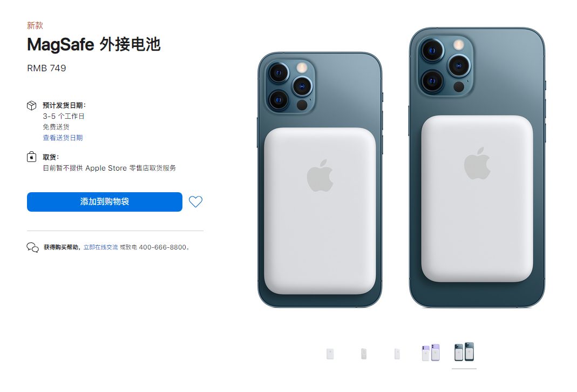577x392 pixels.
Task: Select the second angled battery thumbnail
Action: tap(364, 354)
